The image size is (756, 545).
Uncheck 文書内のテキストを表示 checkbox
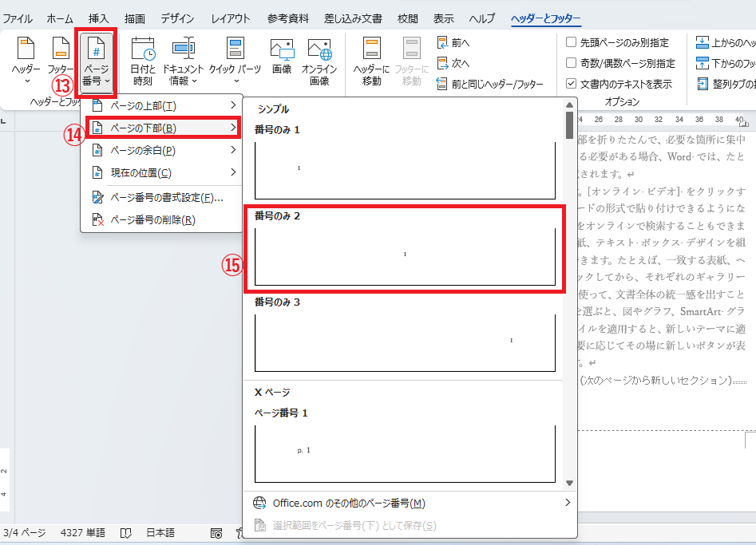(571, 83)
